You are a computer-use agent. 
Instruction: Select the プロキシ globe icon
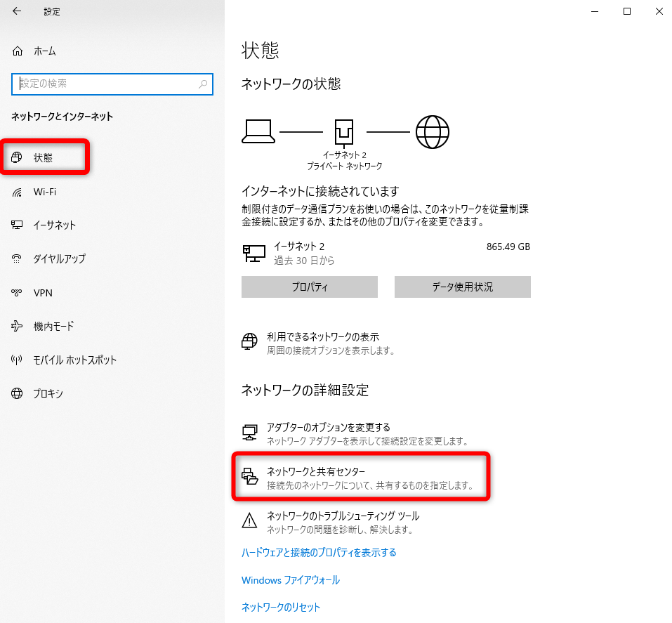[x=17, y=393]
